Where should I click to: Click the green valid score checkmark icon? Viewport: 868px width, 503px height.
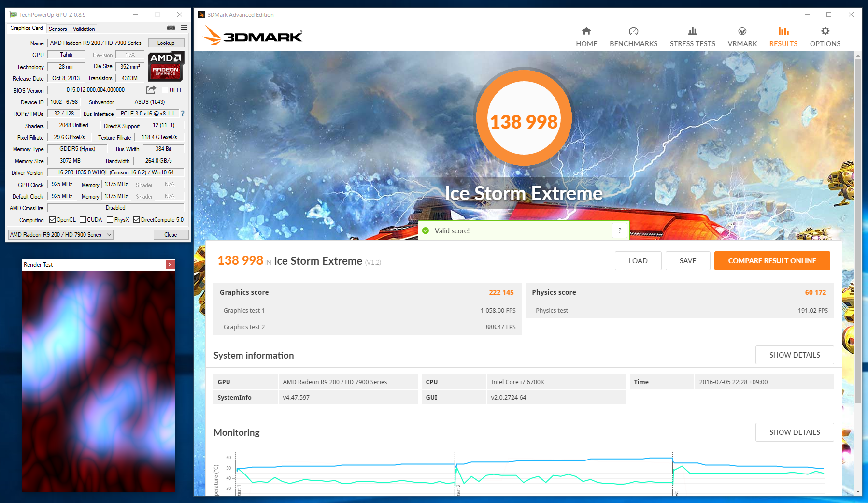(426, 230)
